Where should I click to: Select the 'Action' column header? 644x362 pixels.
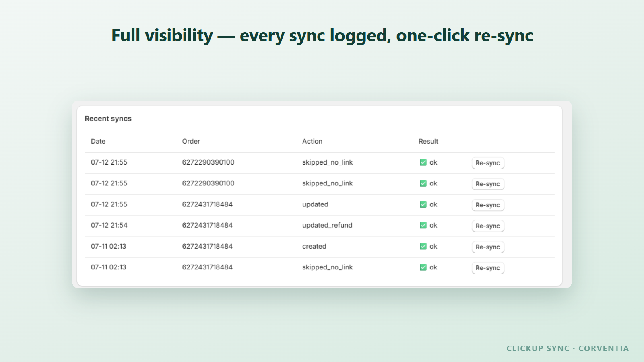pos(312,141)
